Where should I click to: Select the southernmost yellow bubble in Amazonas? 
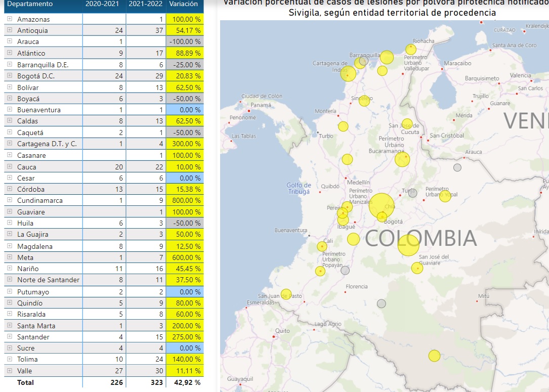pos(434,356)
